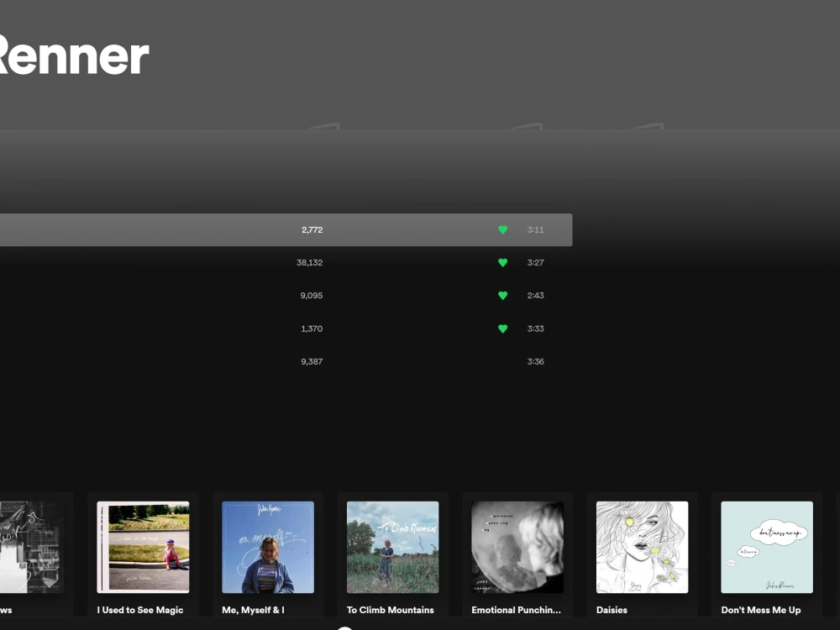
Task: Click the Emotional Punchin... title
Action: point(516,610)
